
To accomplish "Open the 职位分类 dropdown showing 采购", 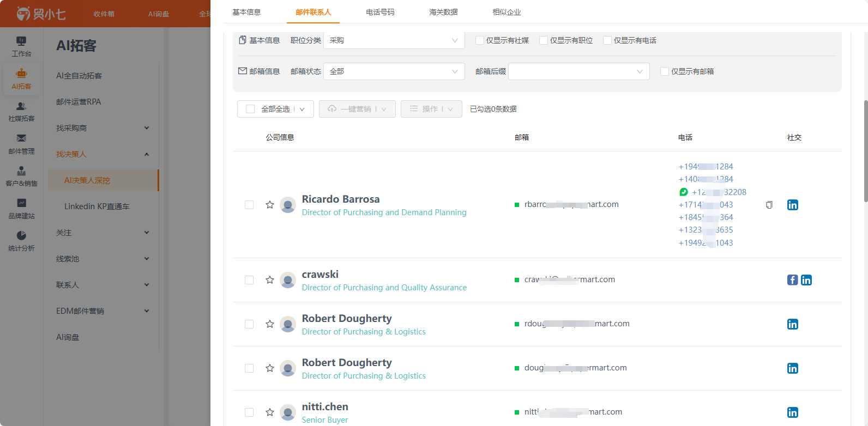I will click(394, 40).
